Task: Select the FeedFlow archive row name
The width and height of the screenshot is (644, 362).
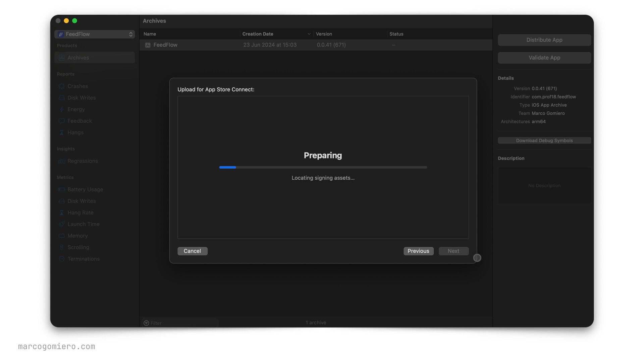Action: (165, 45)
